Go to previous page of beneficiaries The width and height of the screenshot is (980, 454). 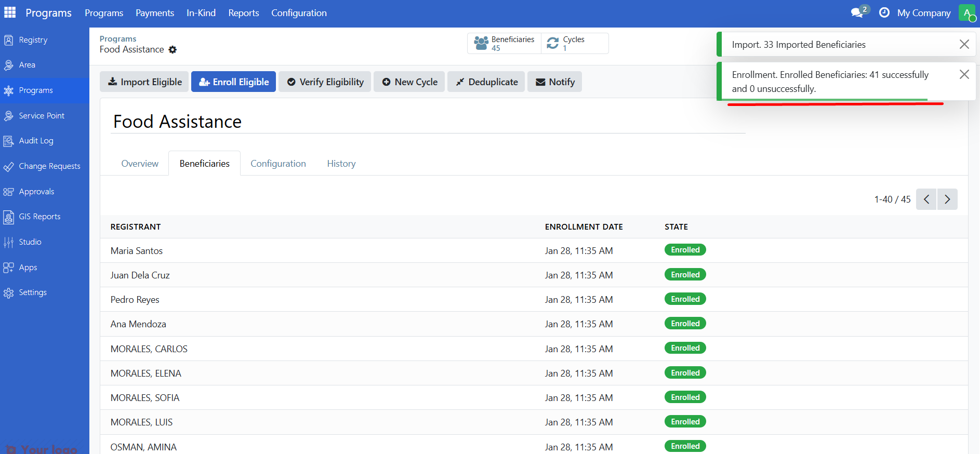(x=926, y=199)
